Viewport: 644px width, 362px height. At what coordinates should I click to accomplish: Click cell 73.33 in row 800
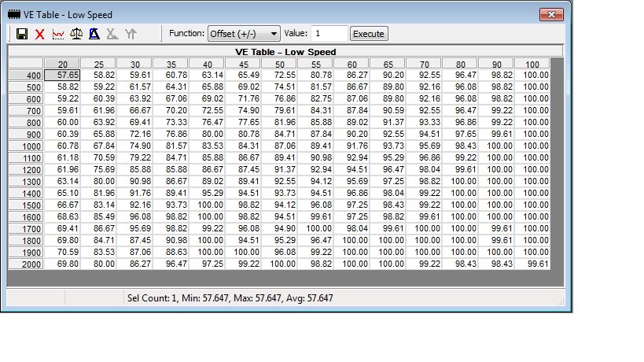click(x=171, y=123)
